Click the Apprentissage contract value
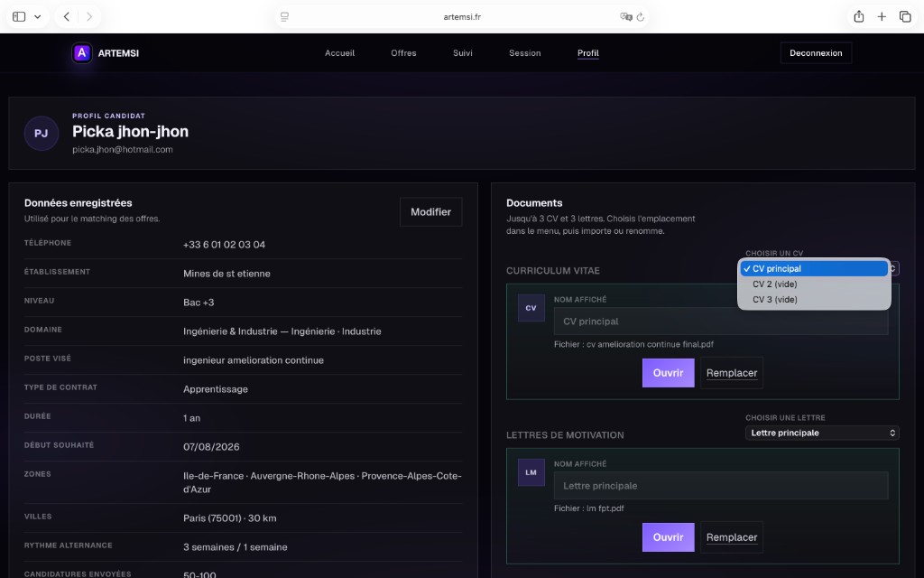This screenshot has width=924, height=578. point(216,389)
